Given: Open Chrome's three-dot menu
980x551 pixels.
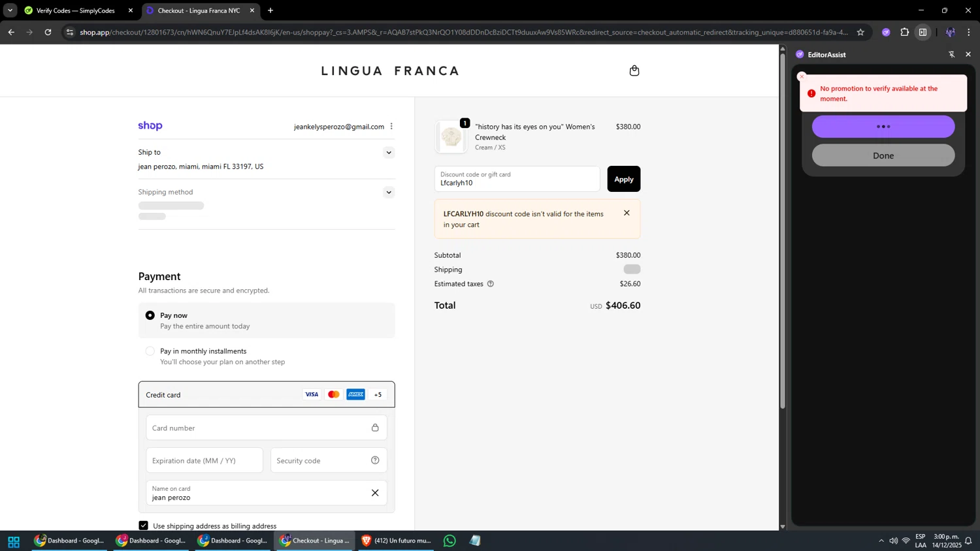Looking at the screenshot, I should [x=969, y=32].
